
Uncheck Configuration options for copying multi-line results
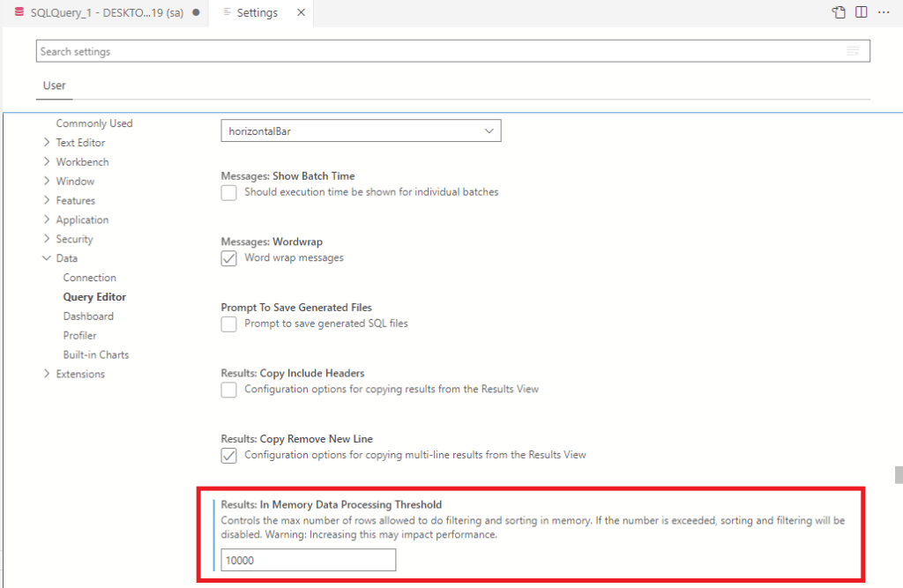[228, 455]
